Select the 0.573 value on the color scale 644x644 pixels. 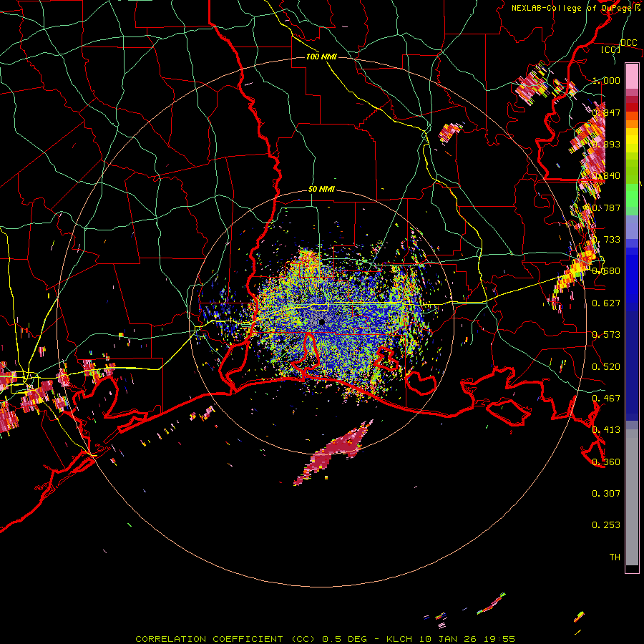click(x=606, y=335)
